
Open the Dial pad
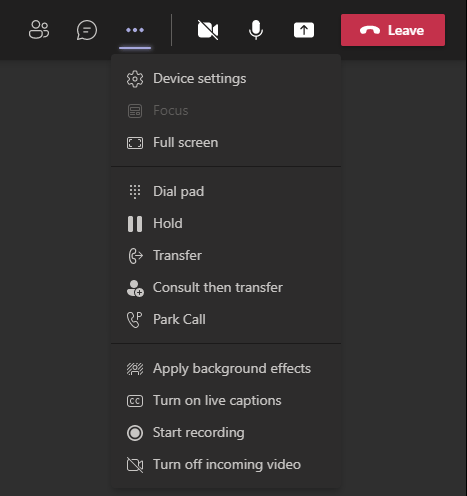tap(226, 191)
